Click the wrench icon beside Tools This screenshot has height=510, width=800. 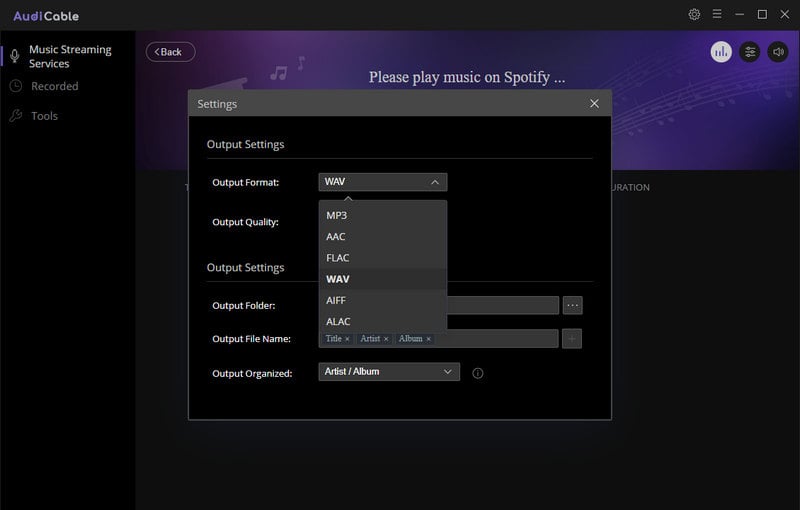[16, 116]
